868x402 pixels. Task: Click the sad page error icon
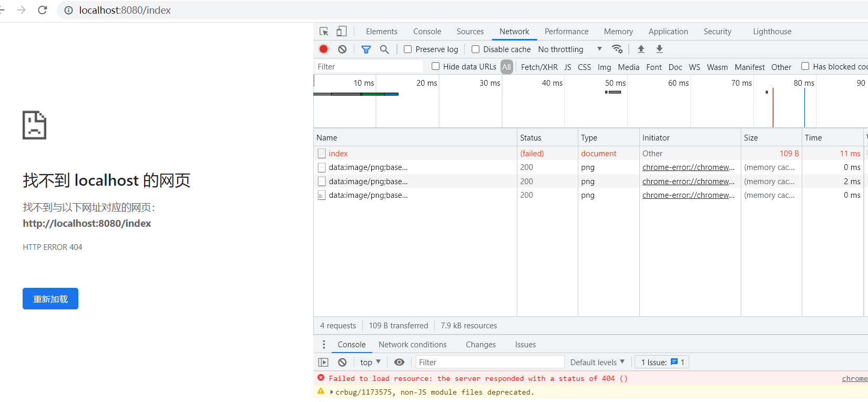click(x=35, y=125)
